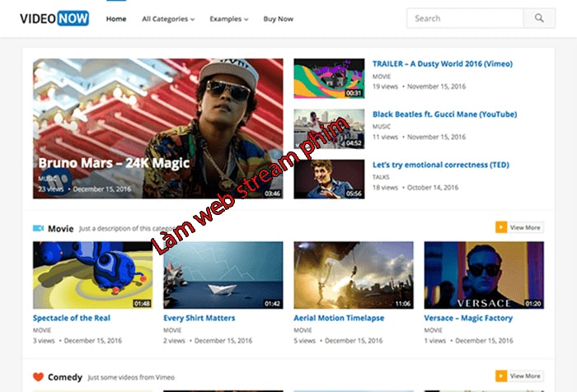Click the MUSIC category under Black Beatles
The width and height of the screenshot is (577, 392).
point(382,127)
